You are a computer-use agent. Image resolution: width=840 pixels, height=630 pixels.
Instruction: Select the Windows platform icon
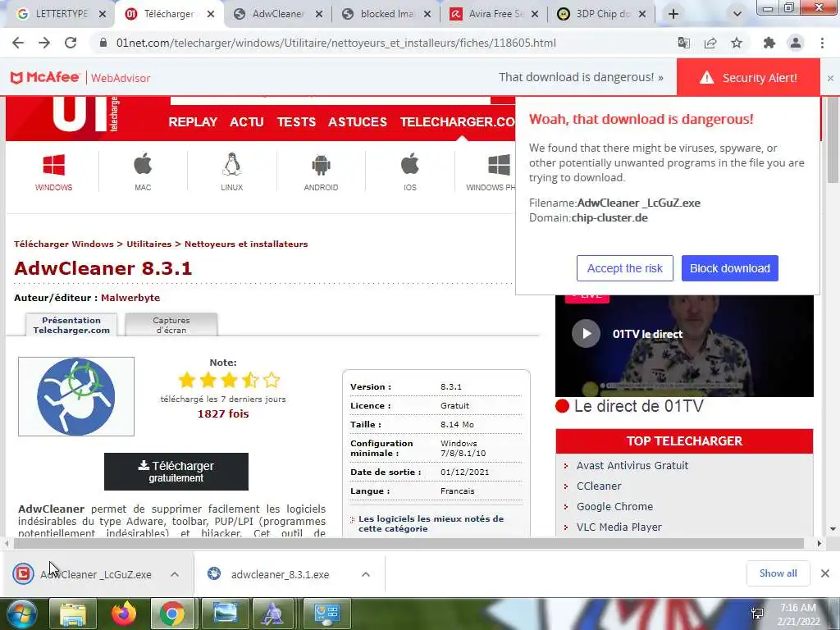[53, 172]
